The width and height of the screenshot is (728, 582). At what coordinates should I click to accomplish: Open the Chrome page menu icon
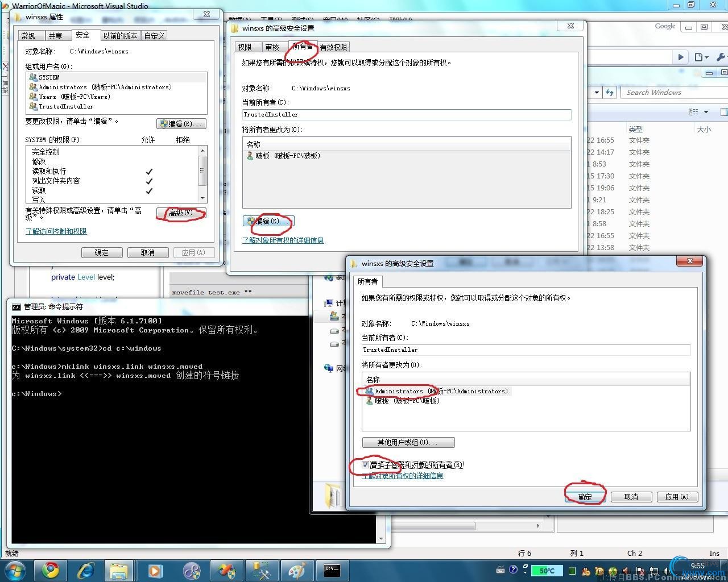click(701, 57)
